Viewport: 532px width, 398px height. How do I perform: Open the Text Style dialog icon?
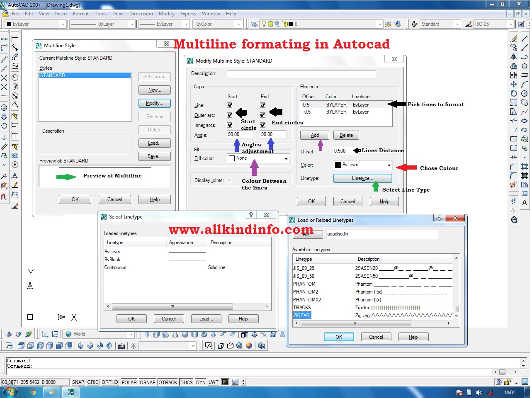click(x=414, y=24)
